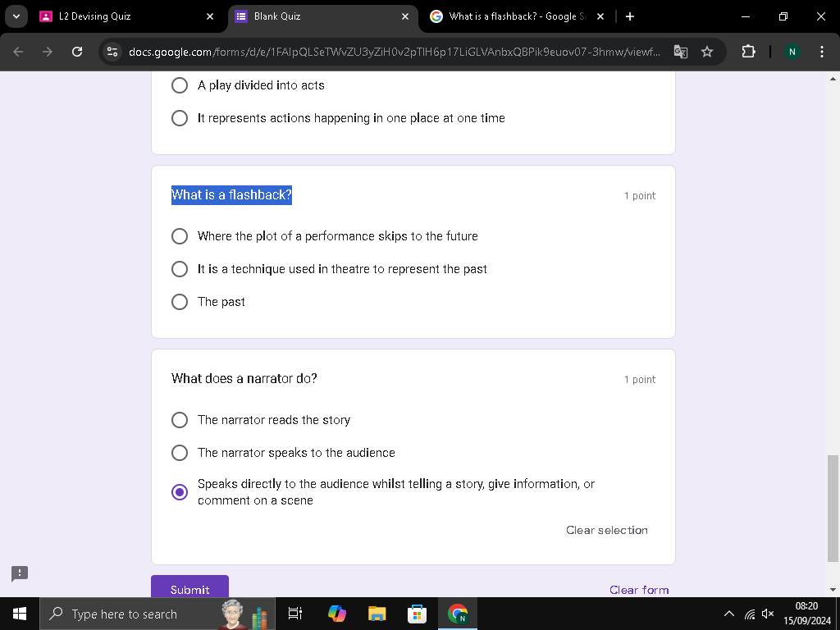Switch to the What is a flashback Google tab
This screenshot has height=630, width=840.
click(518, 16)
